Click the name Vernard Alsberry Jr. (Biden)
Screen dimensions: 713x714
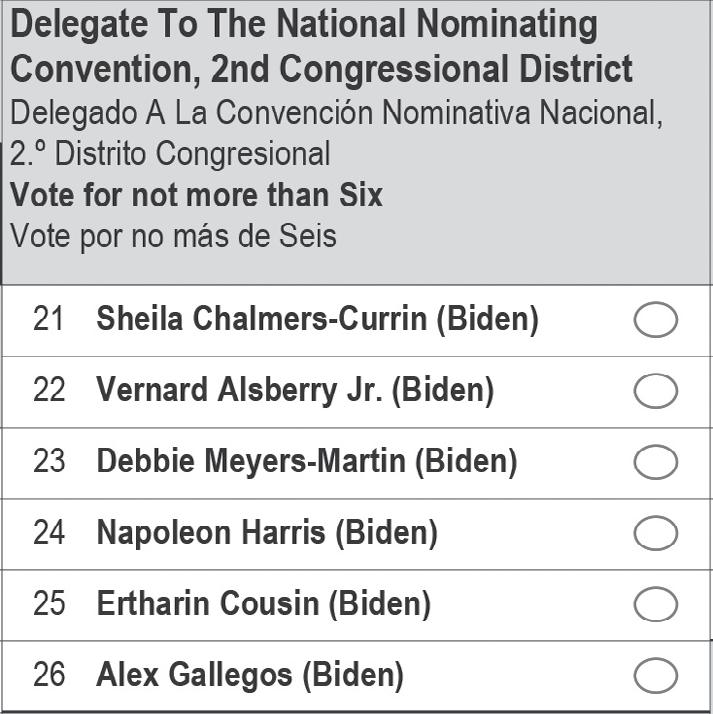[x=295, y=391]
